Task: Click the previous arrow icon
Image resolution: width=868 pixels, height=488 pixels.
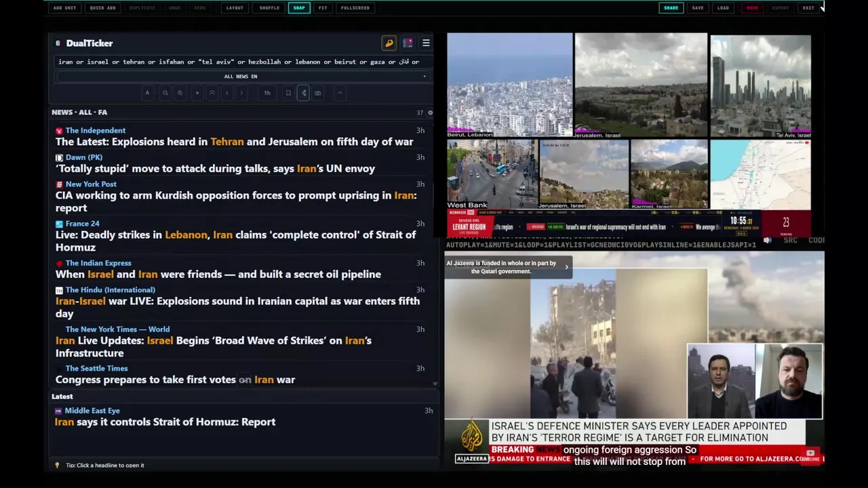Action: (x=226, y=93)
